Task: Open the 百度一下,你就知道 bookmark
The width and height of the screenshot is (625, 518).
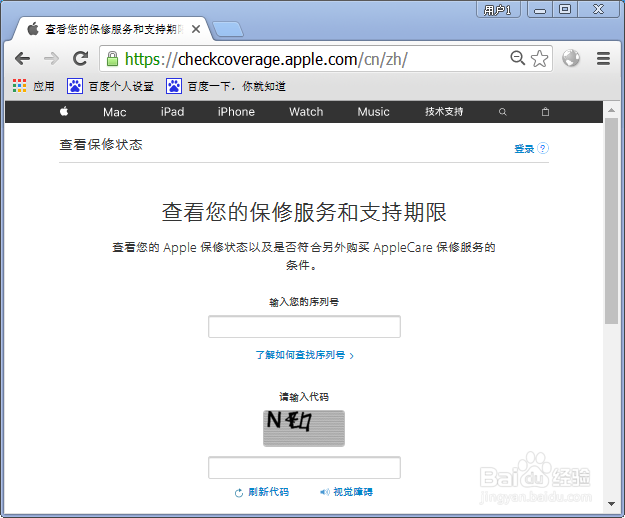Action: coord(226,86)
